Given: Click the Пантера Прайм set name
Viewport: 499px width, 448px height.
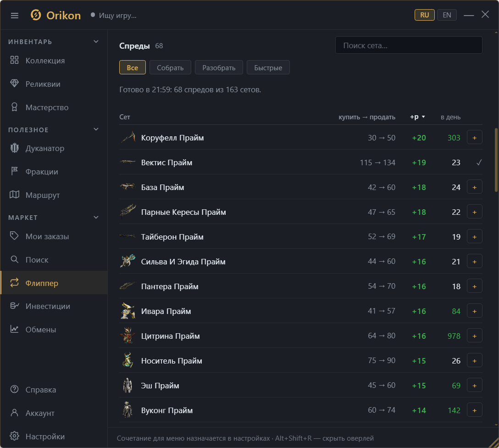Looking at the screenshot, I should point(170,286).
